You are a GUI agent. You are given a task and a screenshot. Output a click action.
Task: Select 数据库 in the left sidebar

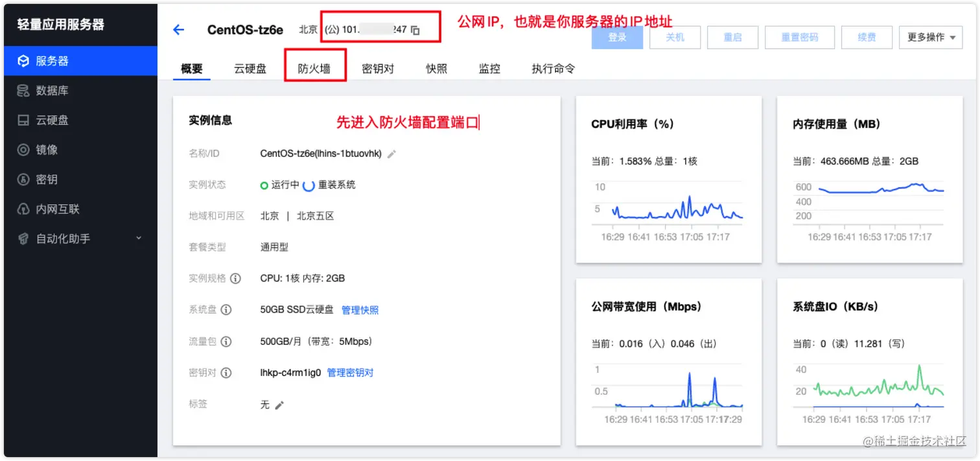[x=80, y=91]
